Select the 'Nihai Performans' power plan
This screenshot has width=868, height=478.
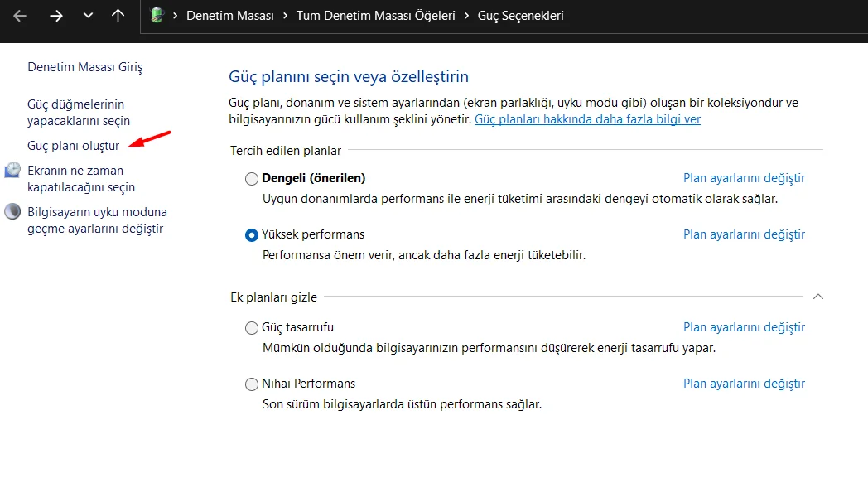point(251,384)
